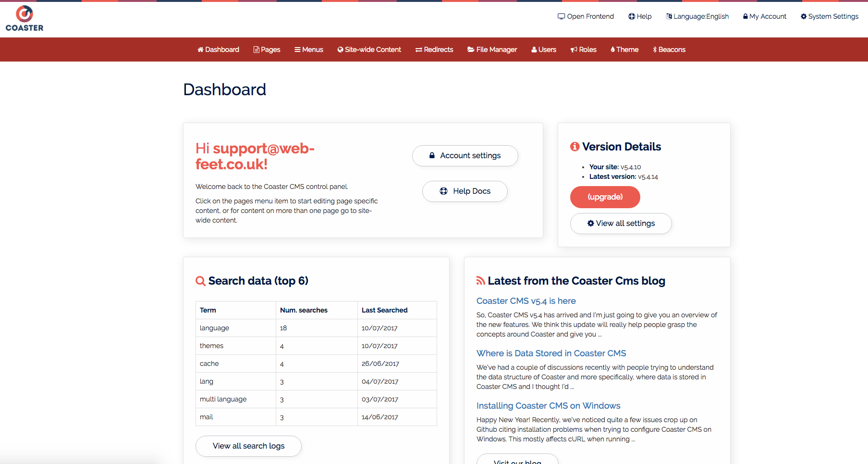Click the 'cache' search term cell
The image size is (868, 464).
click(x=236, y=364)
